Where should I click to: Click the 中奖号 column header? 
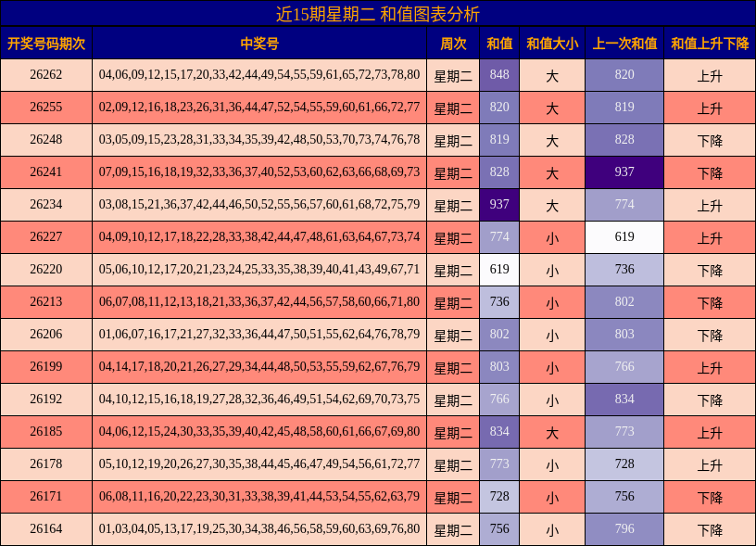tap(259, 44)
